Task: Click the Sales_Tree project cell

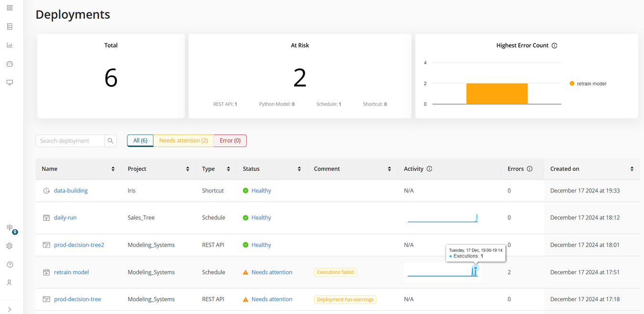Action: 141,218
